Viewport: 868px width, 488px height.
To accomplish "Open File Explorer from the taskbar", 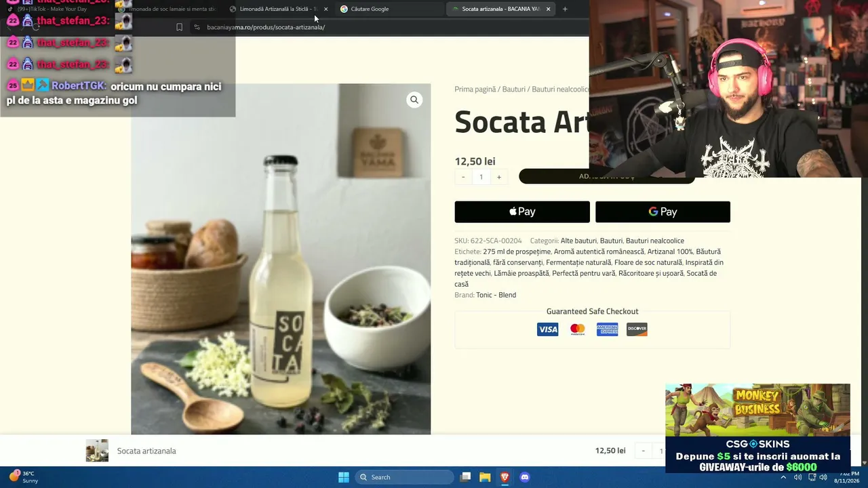I will [485, 477].
